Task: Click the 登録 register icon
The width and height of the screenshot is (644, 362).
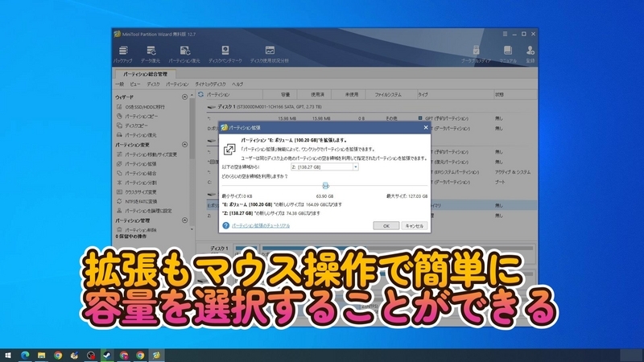Action: [x=530, y=54]
